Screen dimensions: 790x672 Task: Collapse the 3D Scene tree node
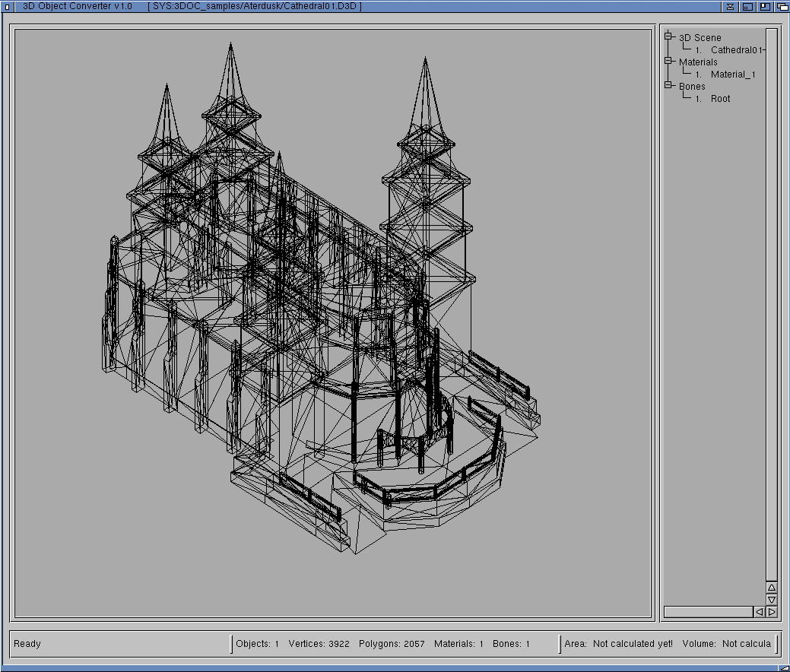[669, 36]
